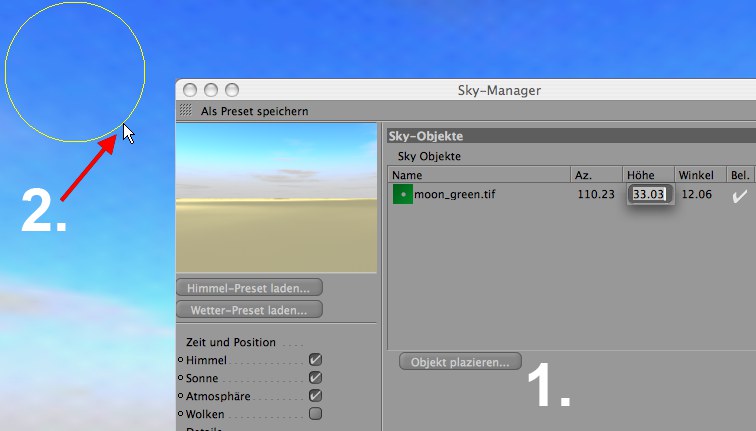Screen dimensions: 756x431
Task: Toggle the Bel. checkmark for moon_green.tif
Action: pos(740,195)
